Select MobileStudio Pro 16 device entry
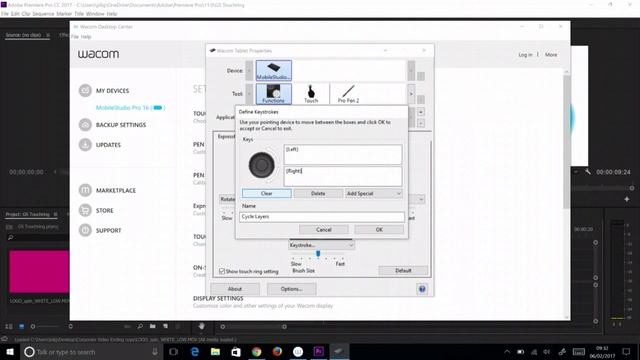The width and height of the screenshot is (640, 360). [x=130, y=108]
